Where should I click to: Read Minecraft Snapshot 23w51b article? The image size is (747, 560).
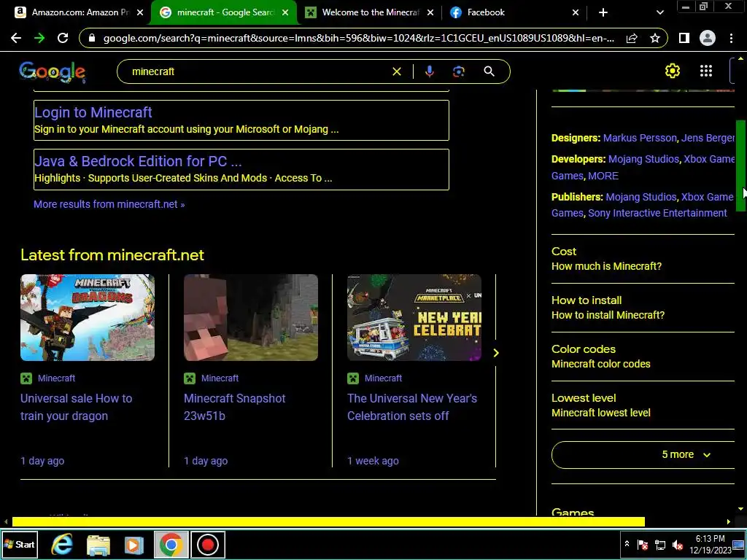coord(234,407)
